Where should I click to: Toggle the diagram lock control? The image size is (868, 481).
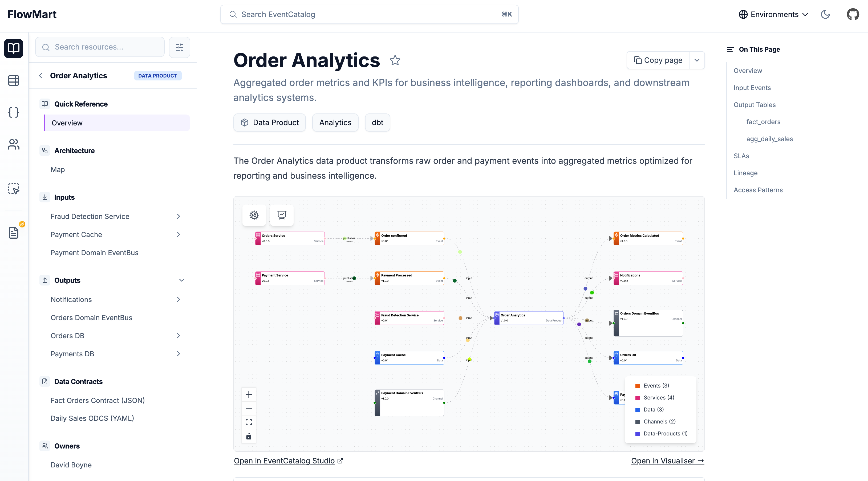pos(249,437)
